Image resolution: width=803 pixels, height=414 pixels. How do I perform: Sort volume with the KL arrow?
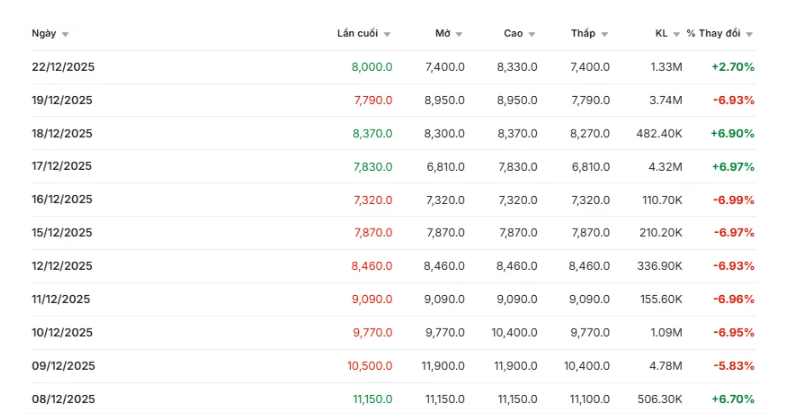pos(677,34)
